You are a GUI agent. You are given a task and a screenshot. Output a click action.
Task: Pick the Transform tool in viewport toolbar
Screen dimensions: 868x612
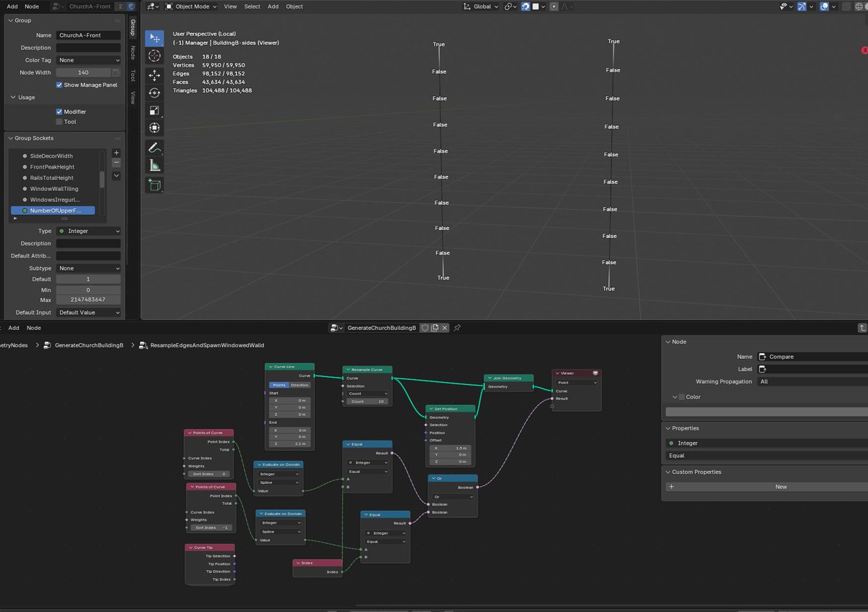pos(154,128)
